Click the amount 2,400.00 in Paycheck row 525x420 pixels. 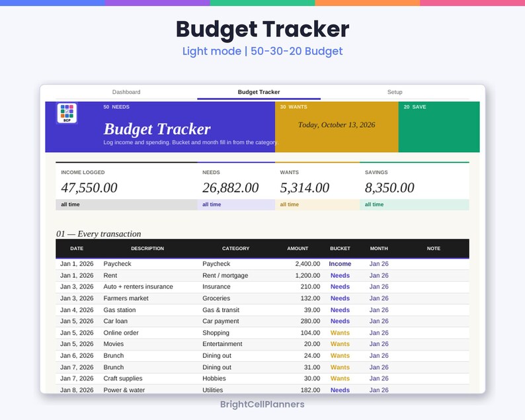[307, 264]
